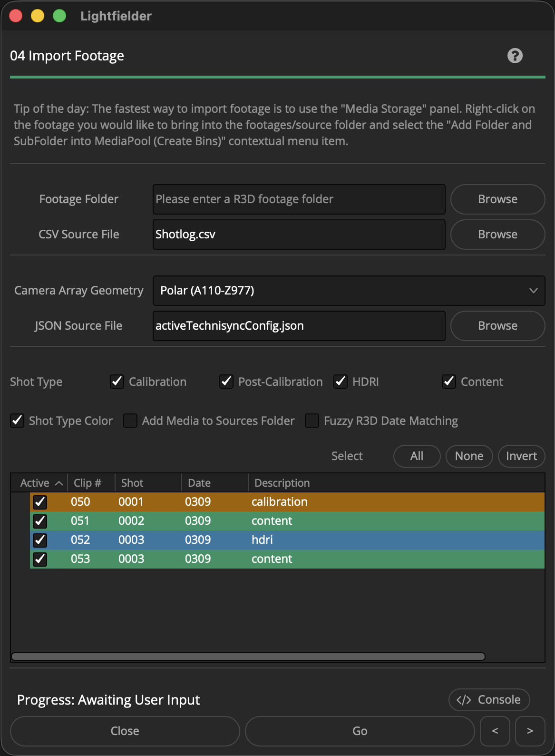Focus the CSV Source File field
555x756 pixels.
pyautogui.click(x=299, y=235)
